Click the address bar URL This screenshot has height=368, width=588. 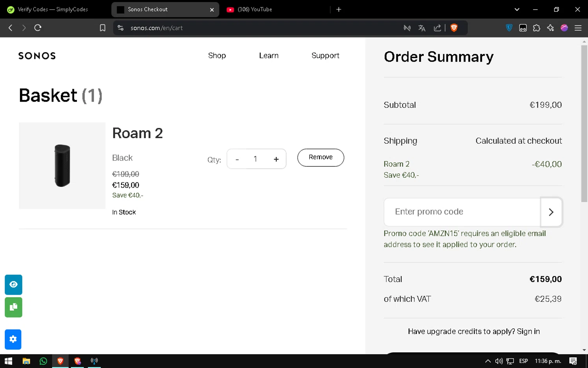click(x=157, y=28)
